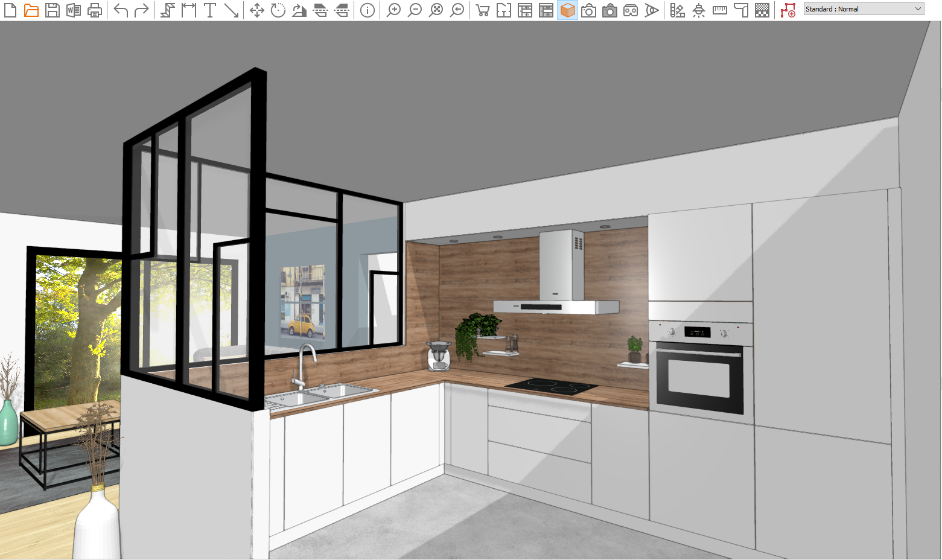Open the shopping cart icon

(482, 10)
